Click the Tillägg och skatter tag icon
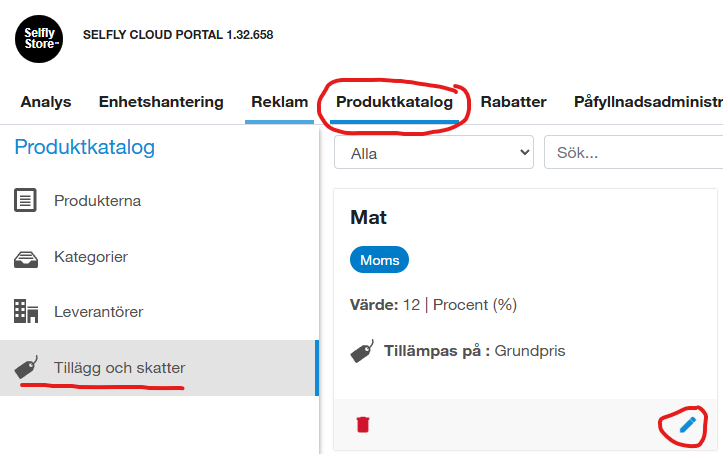The height and width of the screenshot is (454, 723). 26,368
